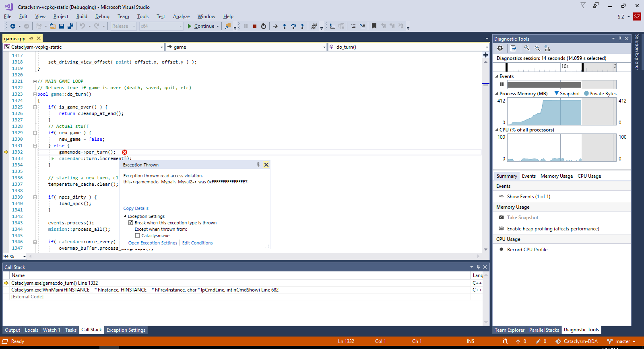Step Out of the current function
Image resolution: width=644 pixels, height=349 pixels.
pyautogui.click(x=302, y=26)
